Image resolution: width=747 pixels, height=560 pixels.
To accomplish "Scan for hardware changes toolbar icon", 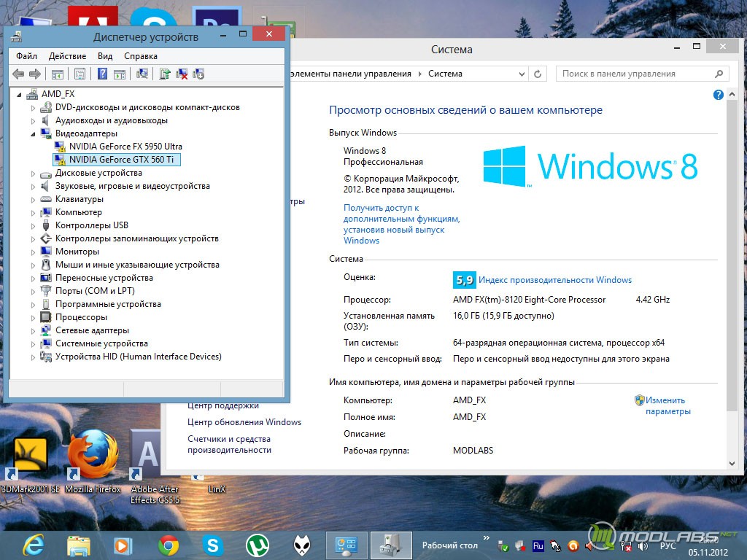I will tap(142, 74).
